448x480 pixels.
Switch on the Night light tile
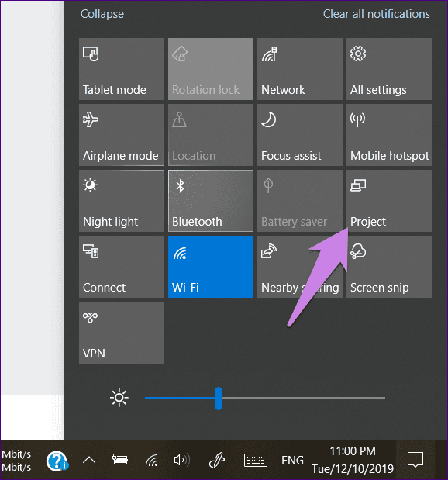coord(122,201)
